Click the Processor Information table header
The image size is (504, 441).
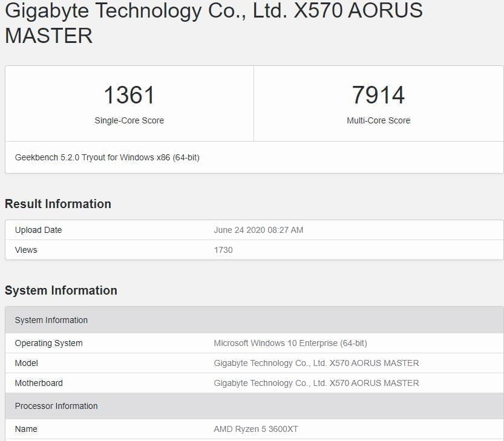pyautogui.click(x=56, y=406)
